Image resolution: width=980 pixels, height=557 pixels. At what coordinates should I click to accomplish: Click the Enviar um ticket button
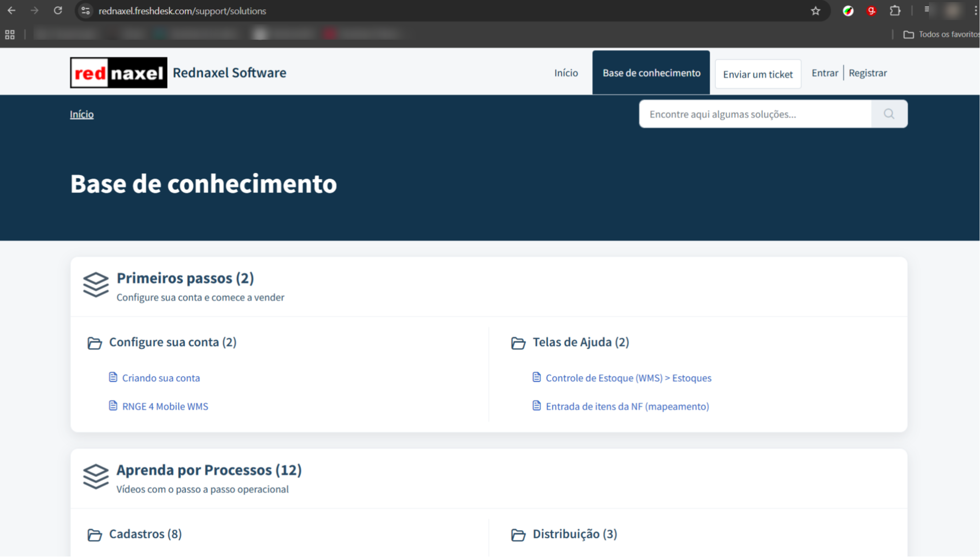point(758,74)
